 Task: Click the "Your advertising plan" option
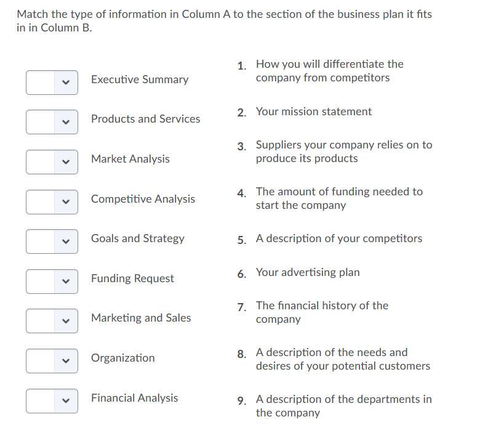(x=308, y=272)
